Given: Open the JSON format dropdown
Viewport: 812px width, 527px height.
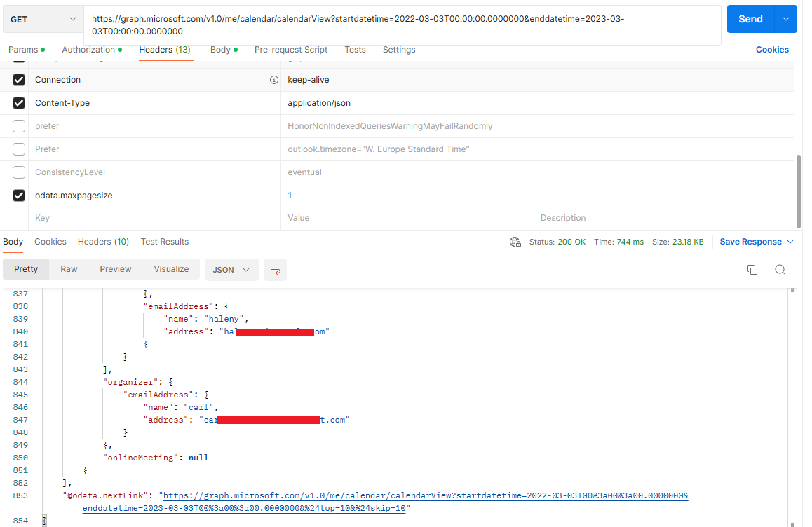Looking at the screenshot, I should tap(231, 270).
